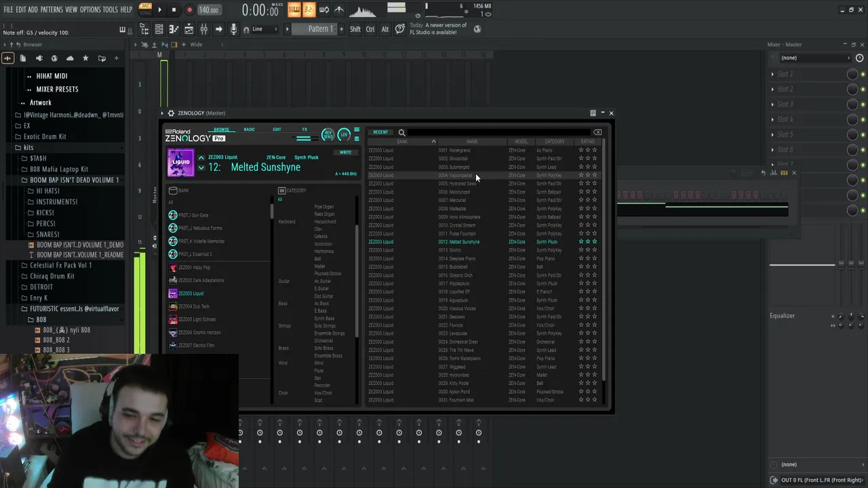The height and width of the screenshot is (488, 868).
Task: Switch to ZENOLOGY FX tab
Action: point(304,129)
